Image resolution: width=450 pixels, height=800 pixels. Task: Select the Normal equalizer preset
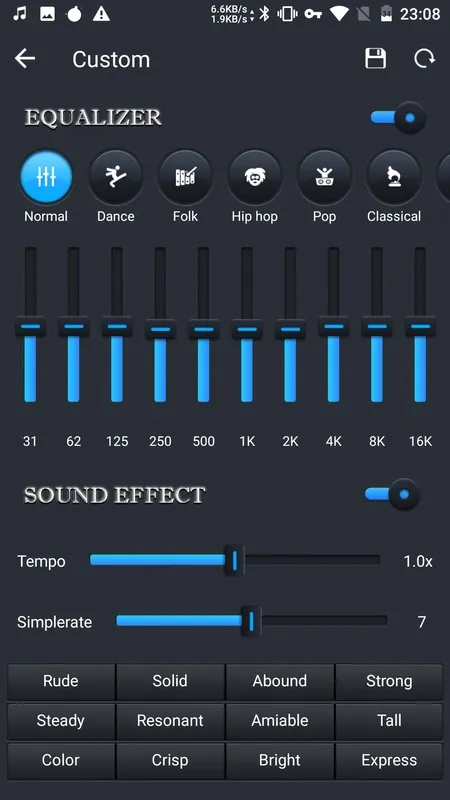(46, 177)
